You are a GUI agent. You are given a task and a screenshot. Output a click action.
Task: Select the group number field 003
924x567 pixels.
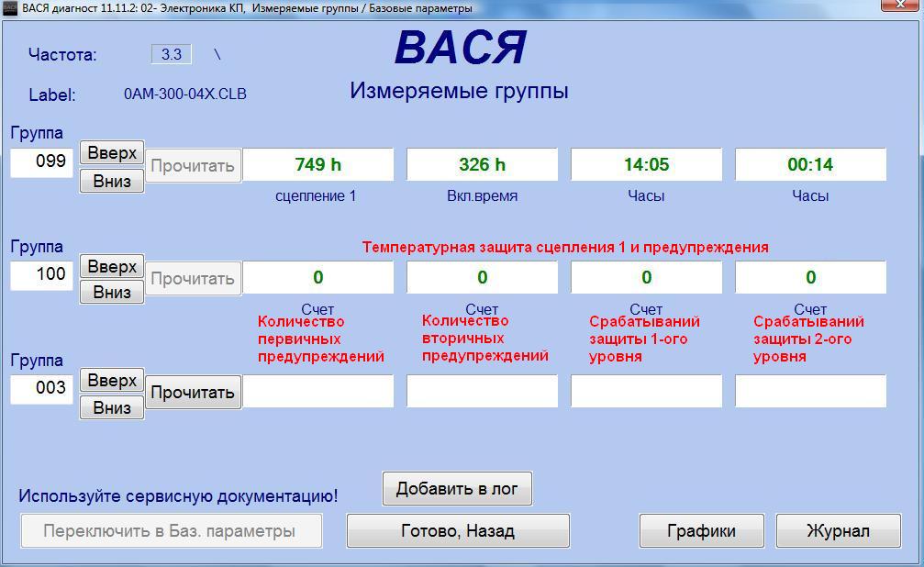click(x=42, y=389)
